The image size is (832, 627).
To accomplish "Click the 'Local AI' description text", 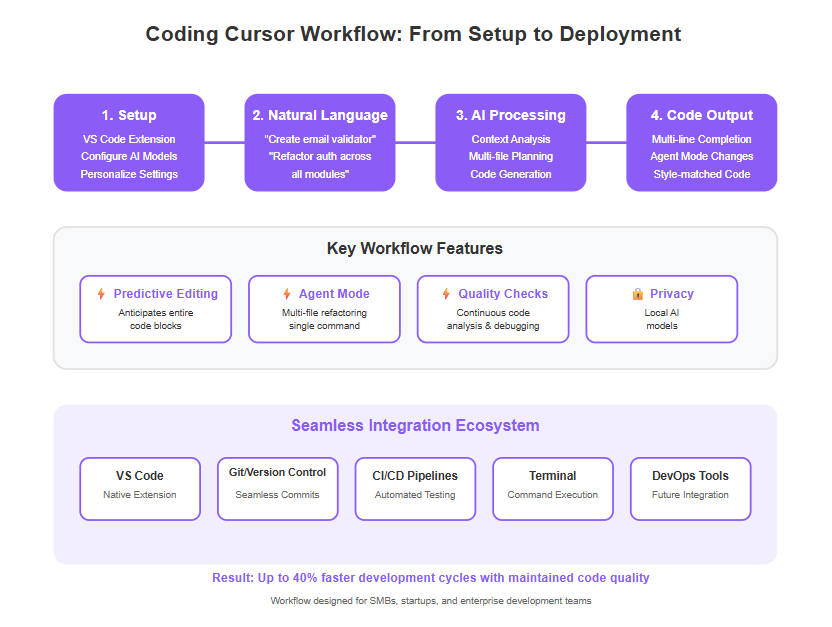I will click(x=662, y=313).
